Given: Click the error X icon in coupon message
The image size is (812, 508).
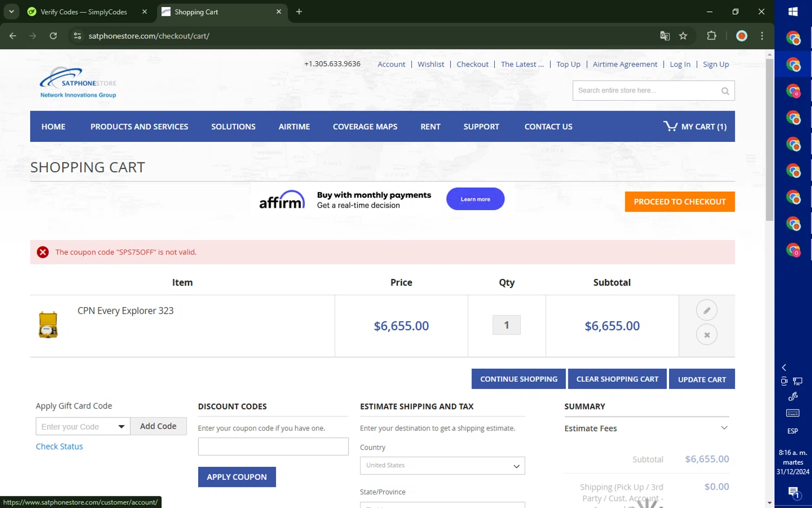Looking at the screenshot, I should (43, 252).
